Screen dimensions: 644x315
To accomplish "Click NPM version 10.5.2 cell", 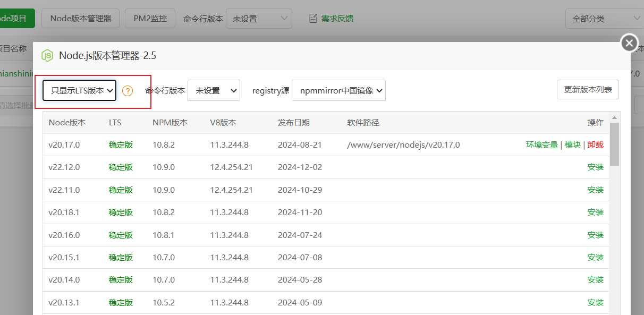I will tap(164, 302).
